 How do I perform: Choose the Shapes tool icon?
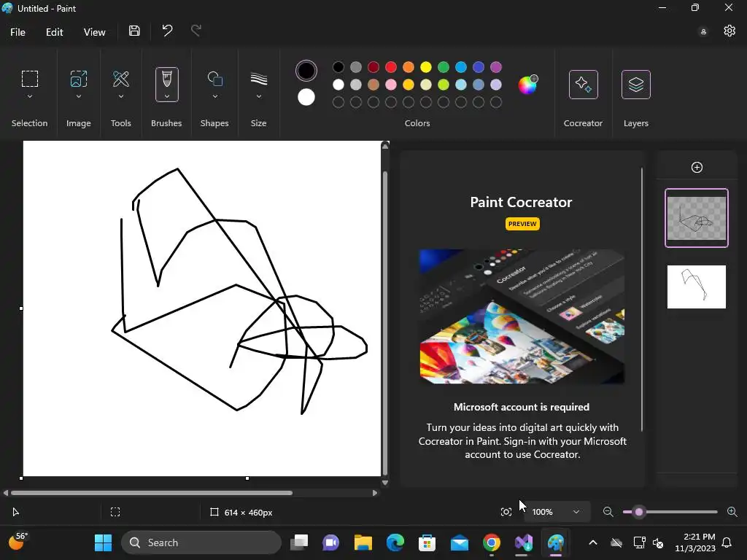point(215,79)
